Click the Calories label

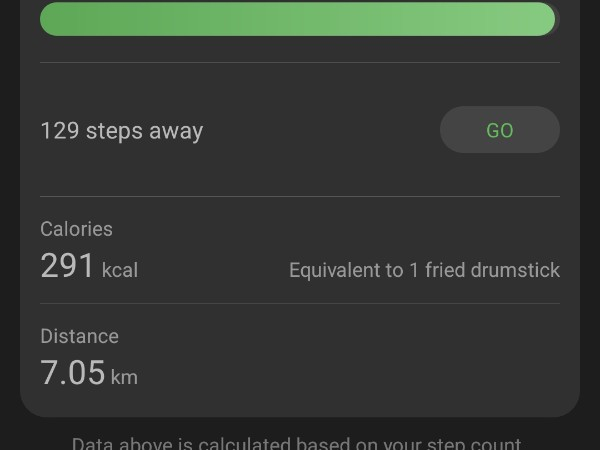tap(76, 229)
